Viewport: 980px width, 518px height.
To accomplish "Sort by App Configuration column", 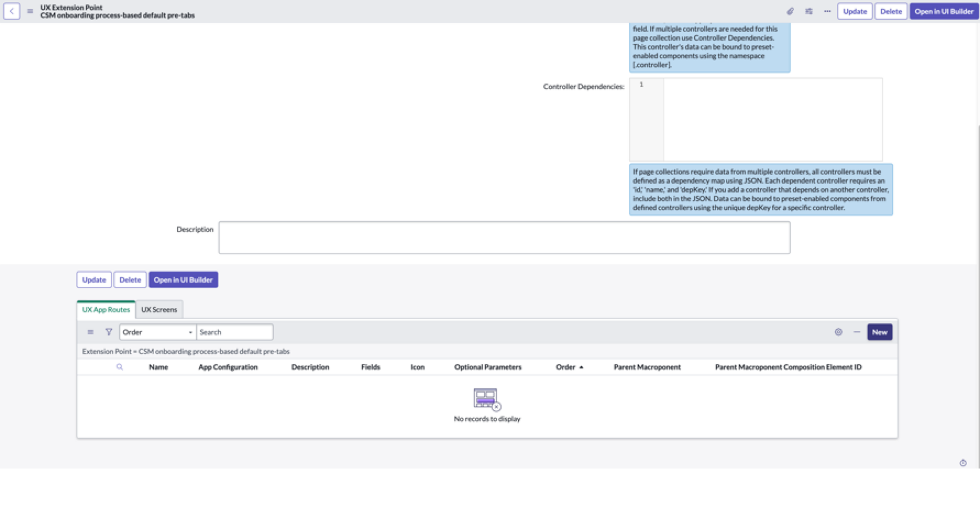I will coord(228,367).
